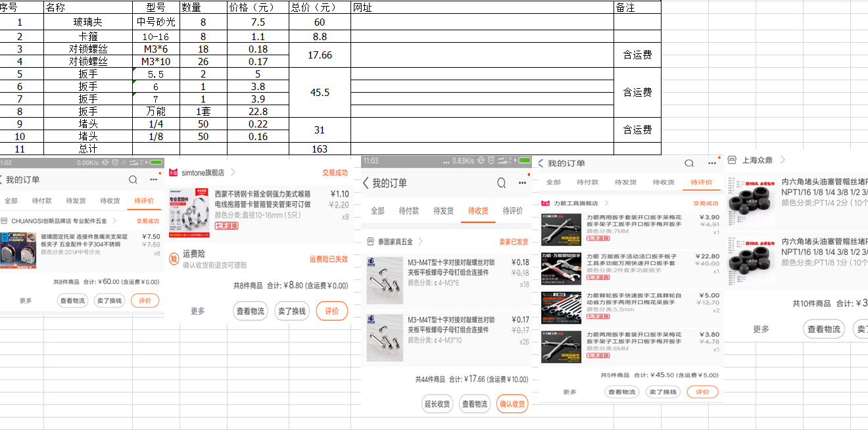The image size is (868, 430).
Task: Expand the simtone旗舰店 shop chevron
Action: [233, 173]
